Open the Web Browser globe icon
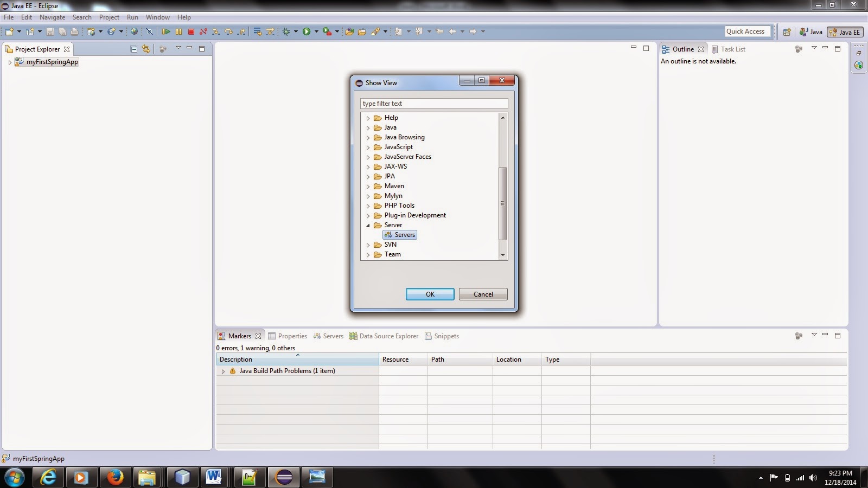The width and height of the screenshot is (868, 488). point(134,31)
